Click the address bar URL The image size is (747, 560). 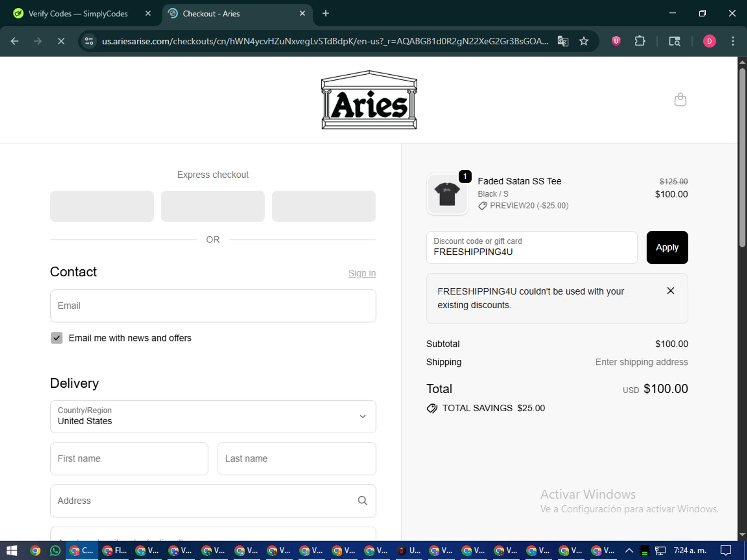point(325,41)
